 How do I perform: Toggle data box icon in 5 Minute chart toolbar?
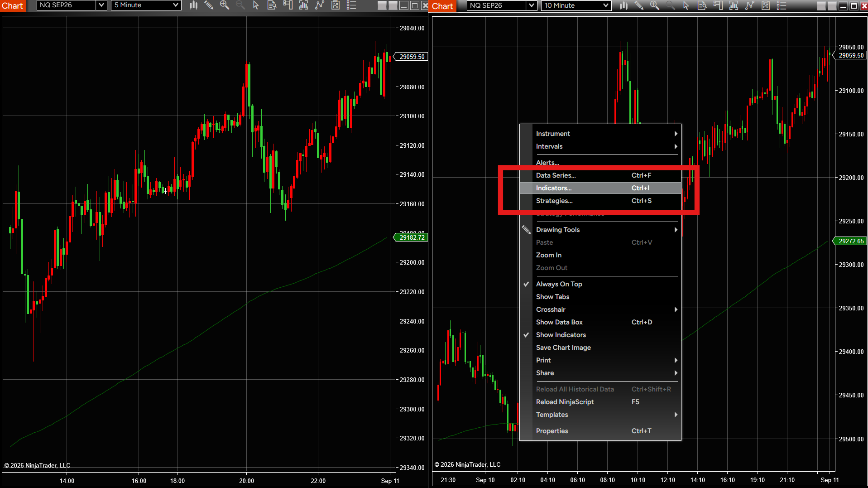[272, 5]
